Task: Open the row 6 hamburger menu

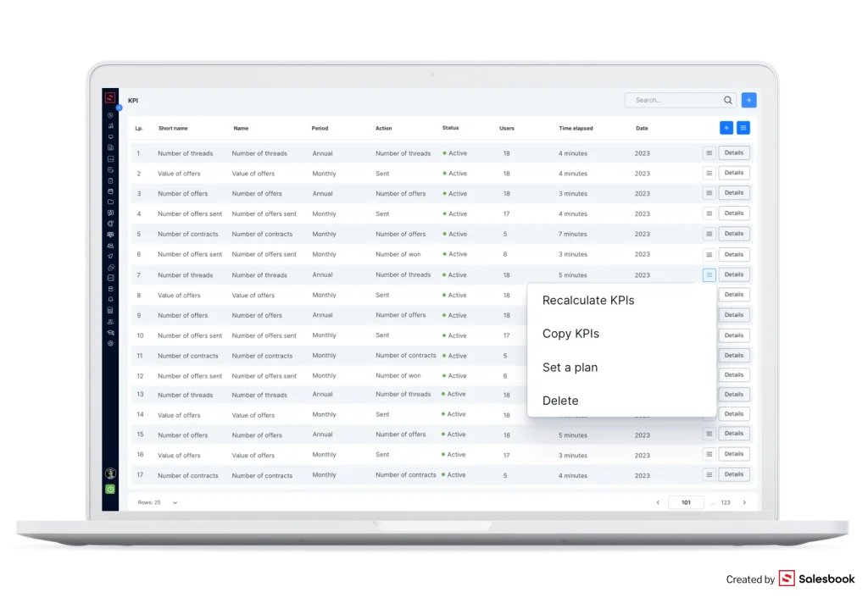Action: point(709,254)
